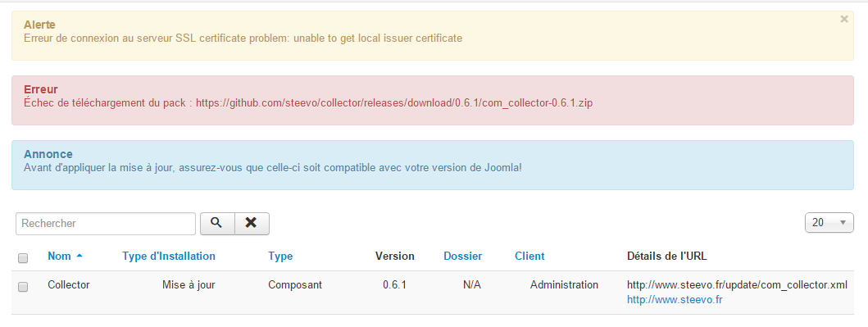Viewport: 868px width, 327px height.
Task: Sort by the Type column header
Action: click(280, 257)
